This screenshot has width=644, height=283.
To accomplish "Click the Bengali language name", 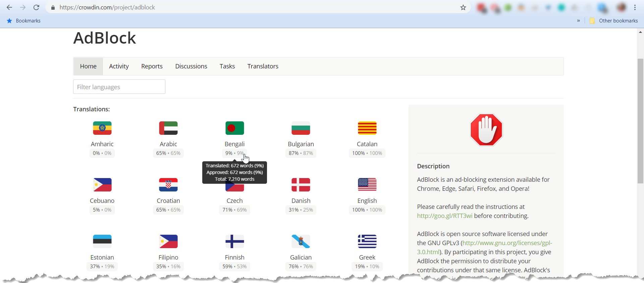I will click(234, 144).
